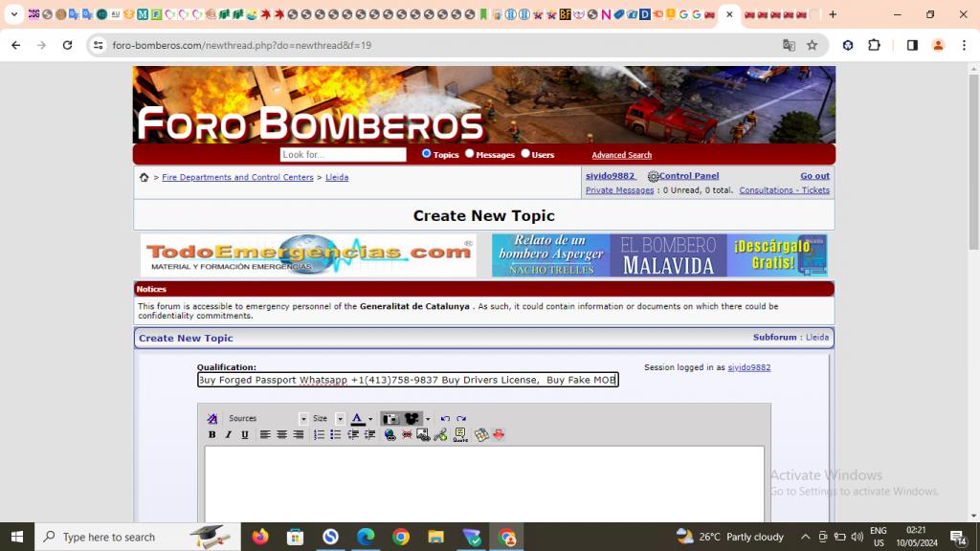Align text right in the editor
This screenshot has height=551, width=980.
(x=299, y=435)
